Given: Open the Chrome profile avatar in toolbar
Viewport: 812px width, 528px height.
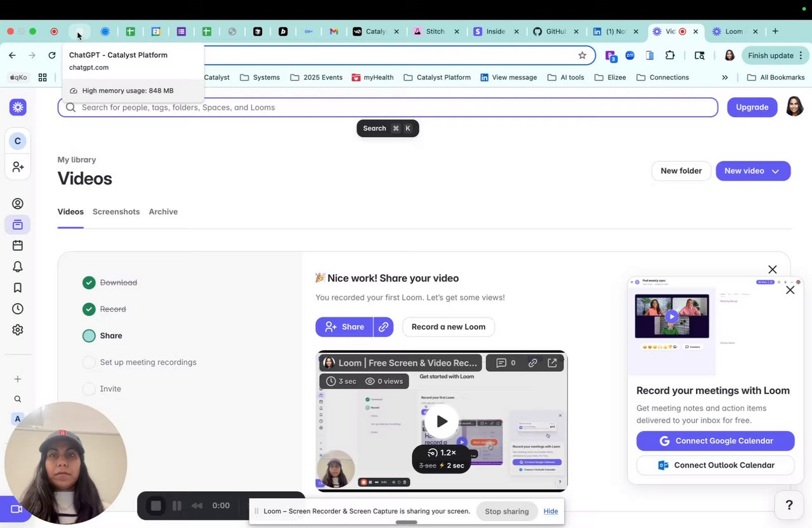Looking at the screenshot, I should pos(730,55).
